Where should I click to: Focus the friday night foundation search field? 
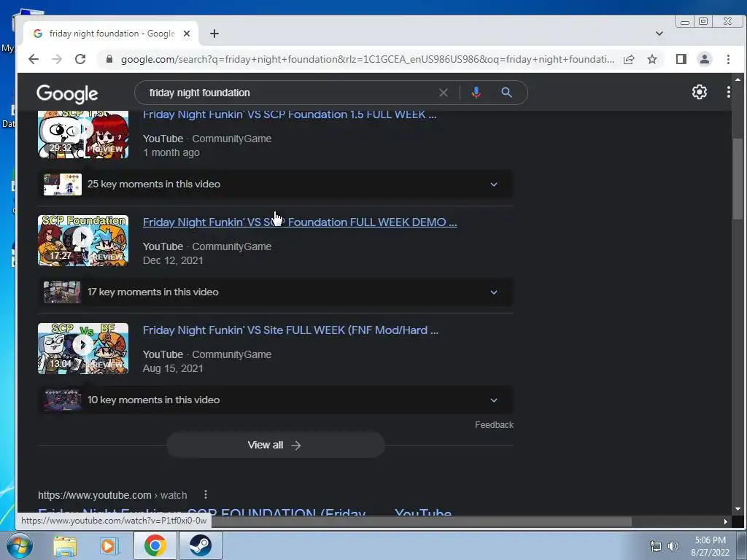290,93
